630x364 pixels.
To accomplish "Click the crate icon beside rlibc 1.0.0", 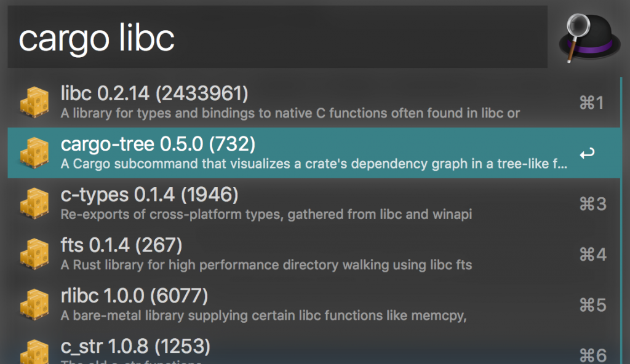I will point(34,304).
